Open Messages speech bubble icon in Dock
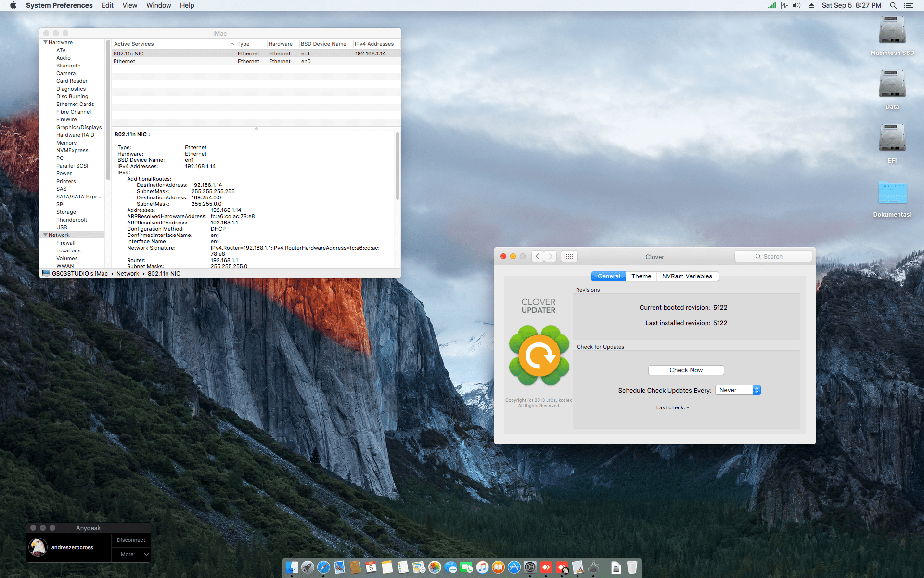 click(450, 567)
